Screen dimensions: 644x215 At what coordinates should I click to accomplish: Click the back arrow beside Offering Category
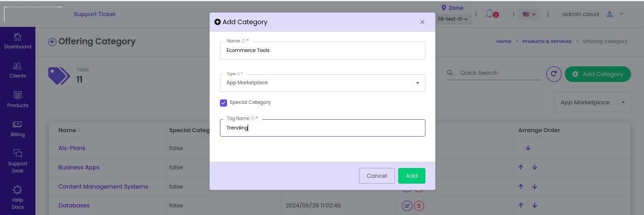click(x=52, y=42)
